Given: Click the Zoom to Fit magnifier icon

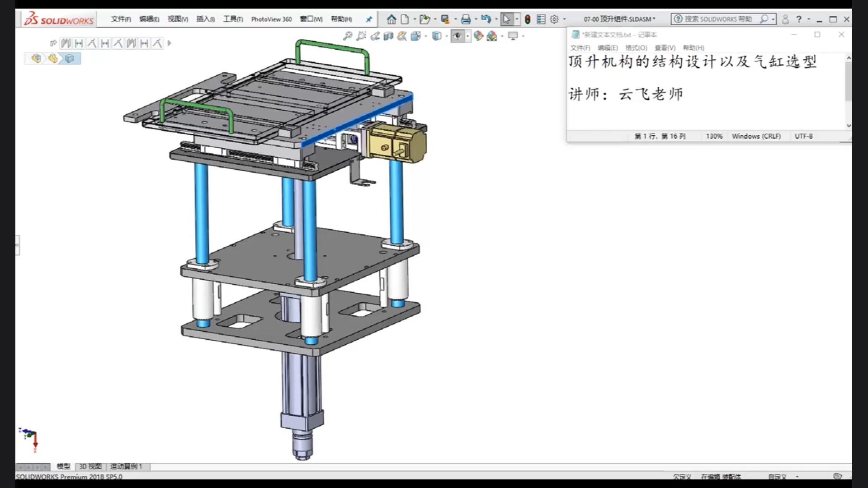Looking at the screenshot, I should point(347,36).
